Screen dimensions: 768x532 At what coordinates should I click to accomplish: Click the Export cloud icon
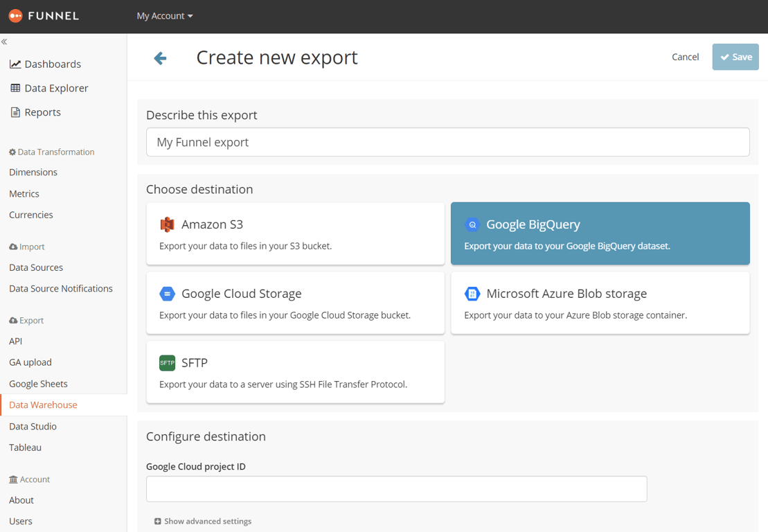[x=13, y=320]
